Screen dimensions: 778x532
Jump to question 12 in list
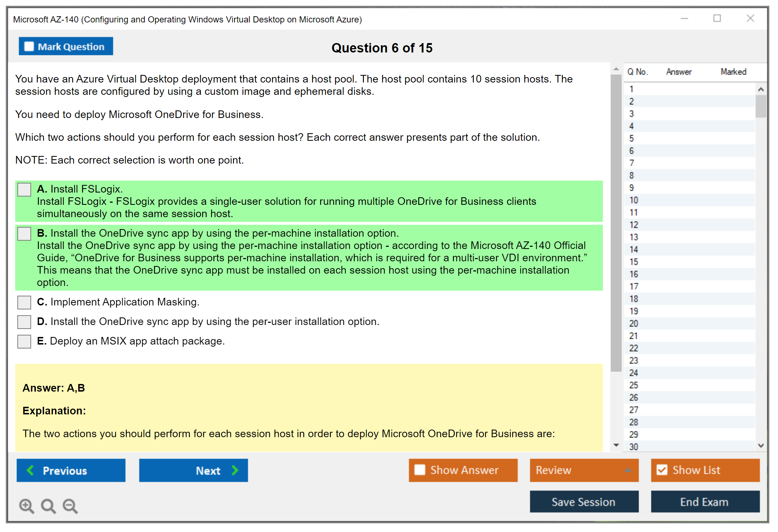click(x=634, y=225)
